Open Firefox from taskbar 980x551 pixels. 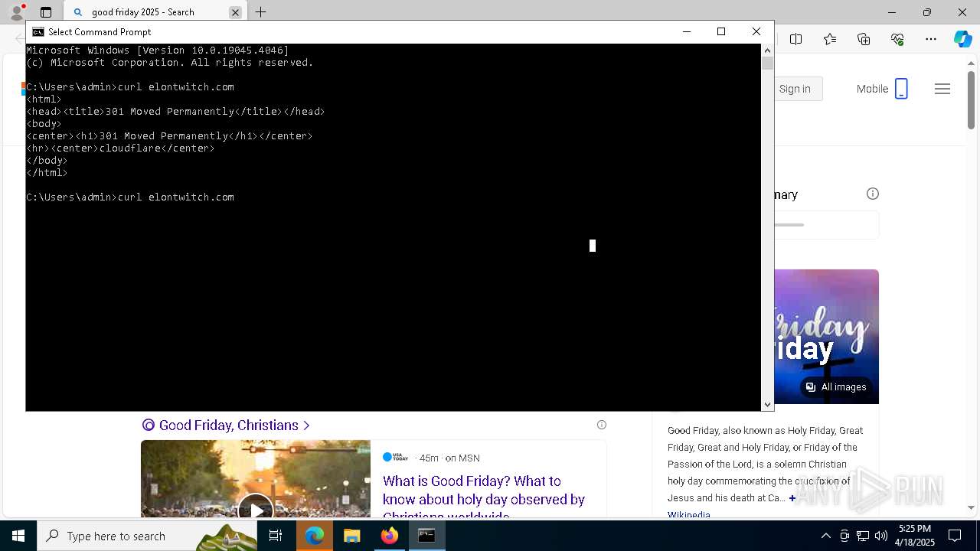[390, 536]
